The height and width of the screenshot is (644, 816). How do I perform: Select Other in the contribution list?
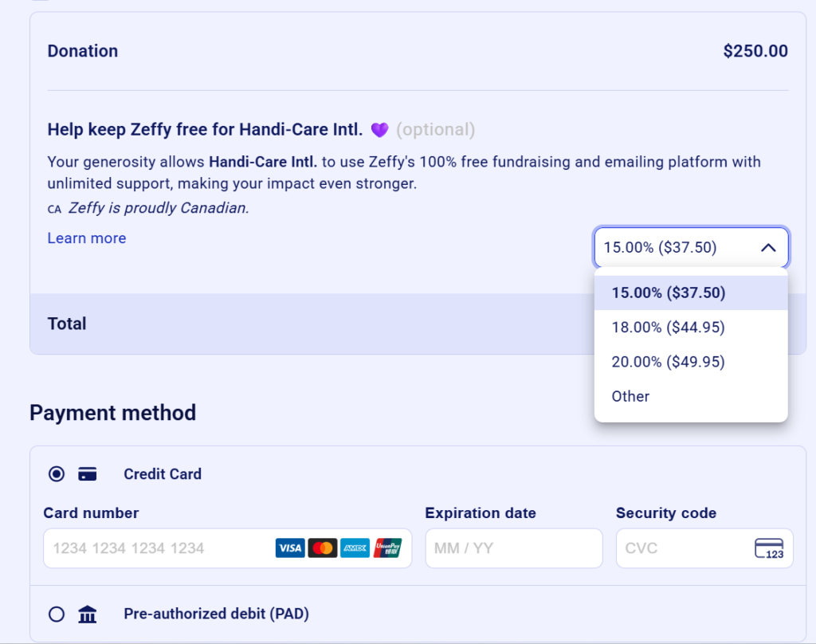[x=630, y=396]
